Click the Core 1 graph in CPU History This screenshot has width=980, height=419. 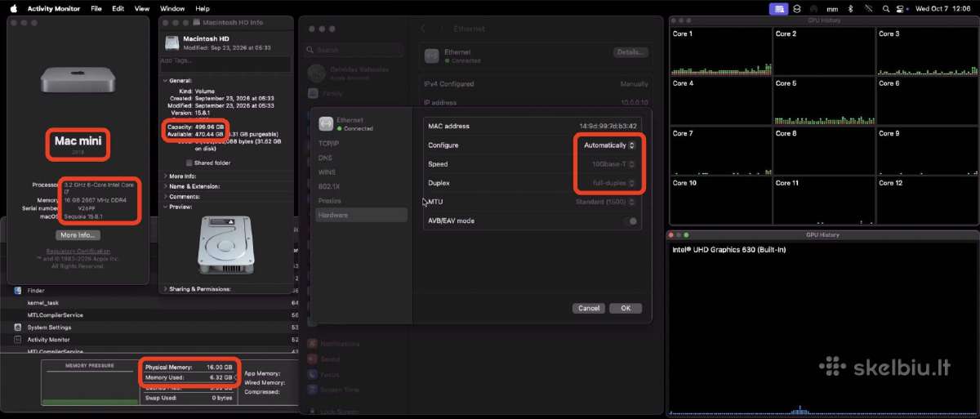[x=720, y=51]
